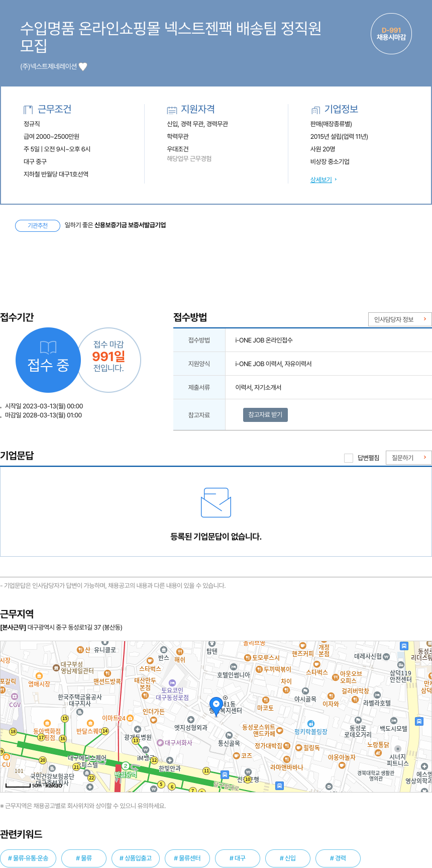The width and height of the screenshot is (432, 868).
Task: Click the 질문하기 button
Action: [409, 457]
